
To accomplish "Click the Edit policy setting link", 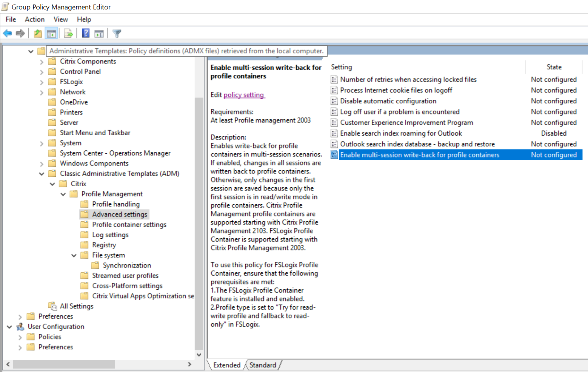I will [x=244, y=95].
